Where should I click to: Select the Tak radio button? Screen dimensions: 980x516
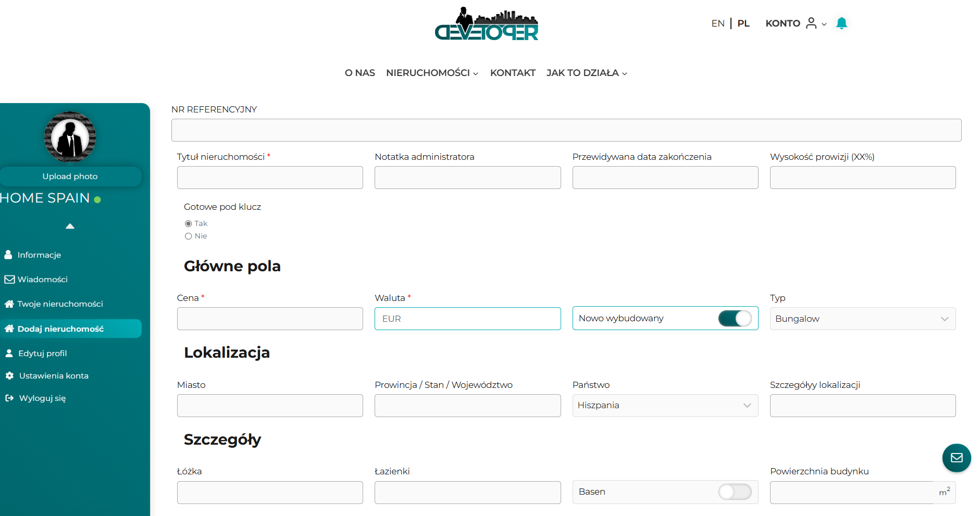coord(188,223)
